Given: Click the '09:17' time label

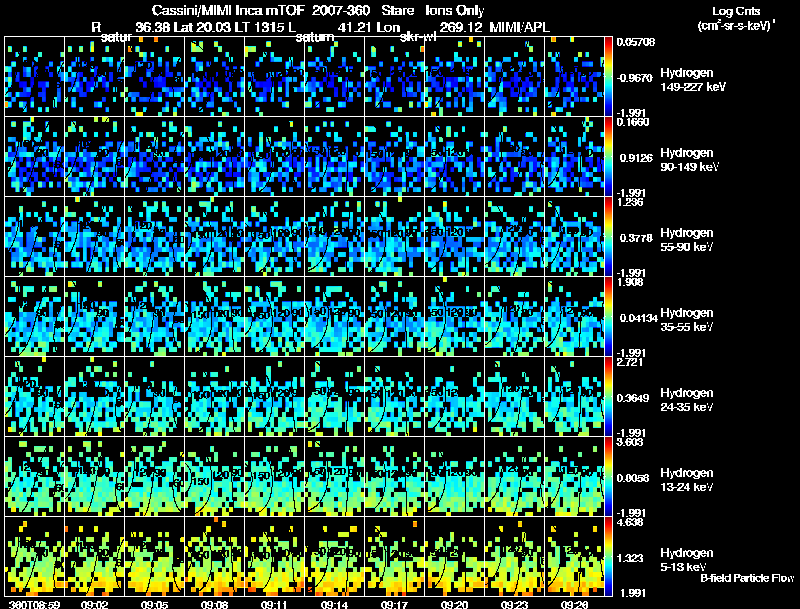Looking at the screenshot, I should [x=394, y=604].
